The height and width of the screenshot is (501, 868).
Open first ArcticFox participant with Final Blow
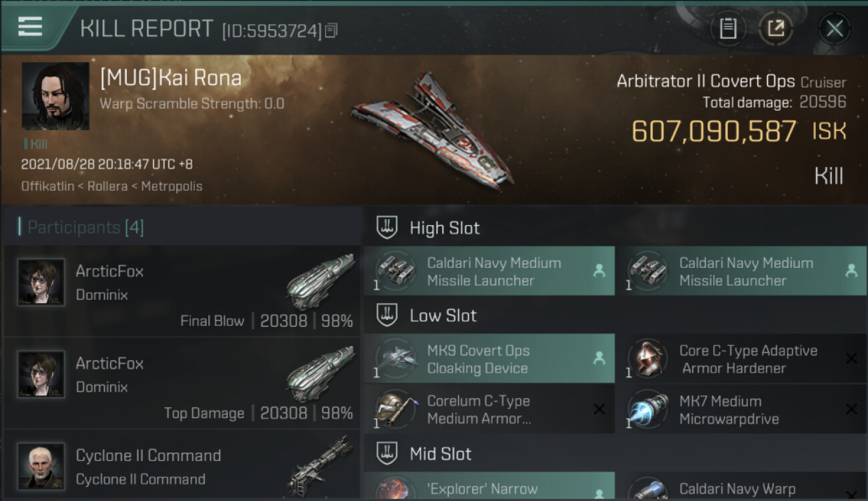tap(182, 291)
